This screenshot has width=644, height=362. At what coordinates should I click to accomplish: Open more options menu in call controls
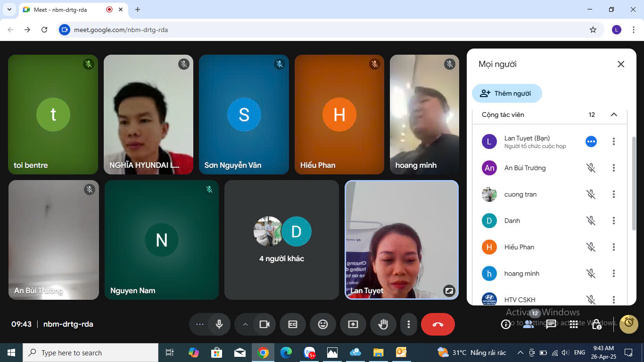[409, 324]
